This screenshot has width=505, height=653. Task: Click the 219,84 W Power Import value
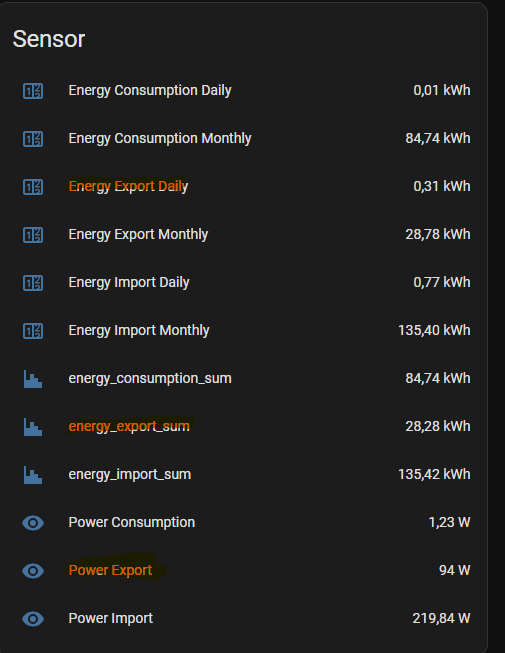(x=441, y=618)
